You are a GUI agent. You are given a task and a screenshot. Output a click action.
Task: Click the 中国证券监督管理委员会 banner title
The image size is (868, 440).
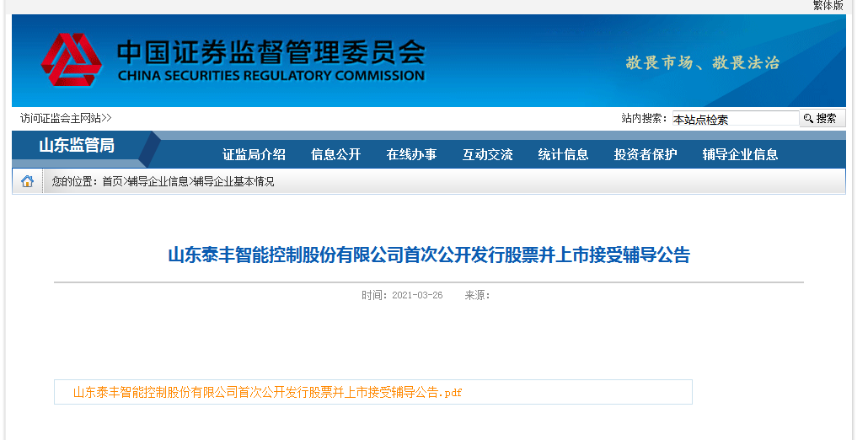[x=271, y=52]
